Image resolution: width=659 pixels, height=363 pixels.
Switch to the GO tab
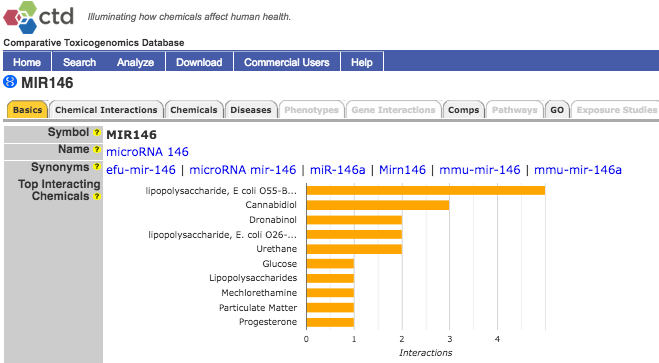557,110
